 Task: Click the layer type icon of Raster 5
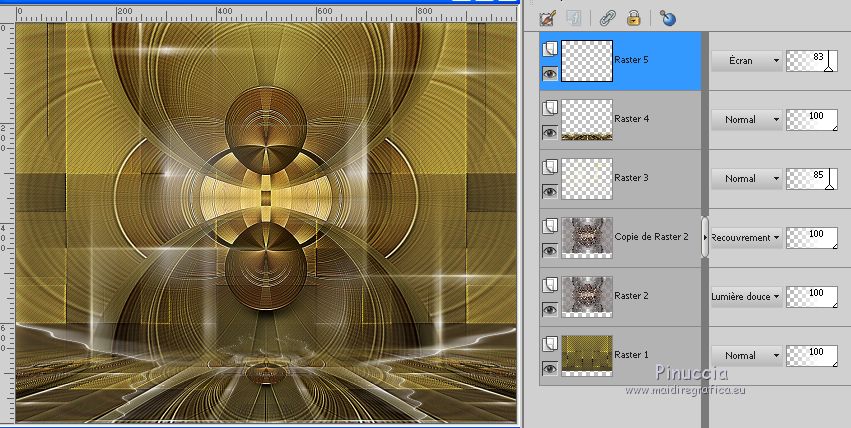(x=548, y=48)
